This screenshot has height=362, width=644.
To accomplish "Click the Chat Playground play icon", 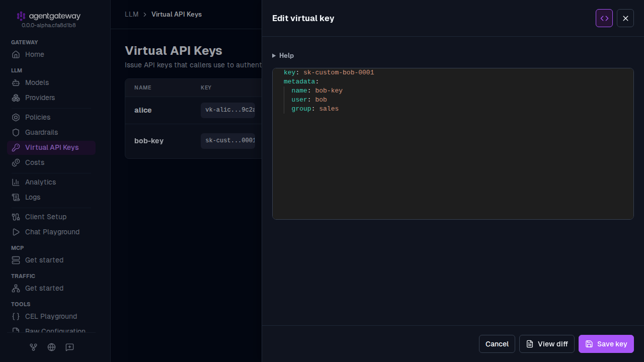I will point(16,232).
